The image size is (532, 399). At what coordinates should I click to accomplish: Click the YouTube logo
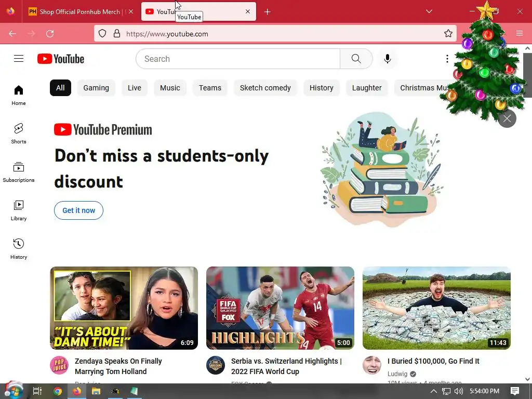click(61, 59)
